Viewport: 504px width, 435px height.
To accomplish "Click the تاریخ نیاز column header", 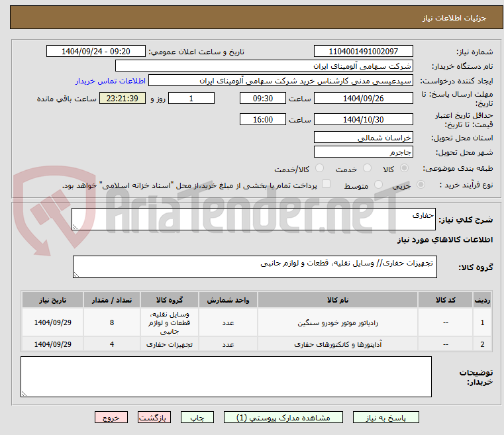I will tap(53, 300).
